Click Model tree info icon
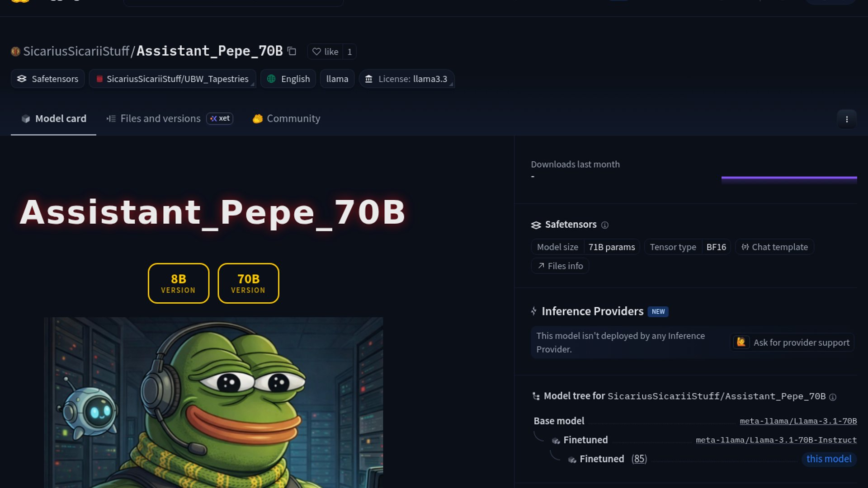 point(833,397)
